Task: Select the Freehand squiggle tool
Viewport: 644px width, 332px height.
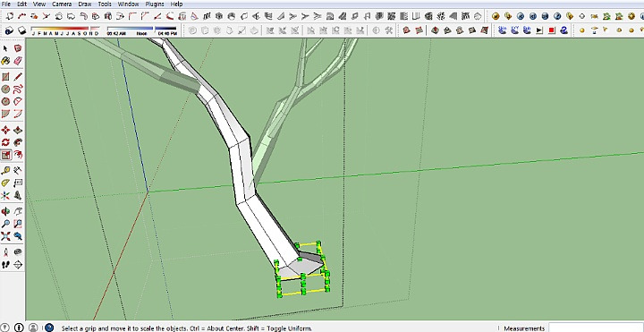Action: click(x=18, y=89)
